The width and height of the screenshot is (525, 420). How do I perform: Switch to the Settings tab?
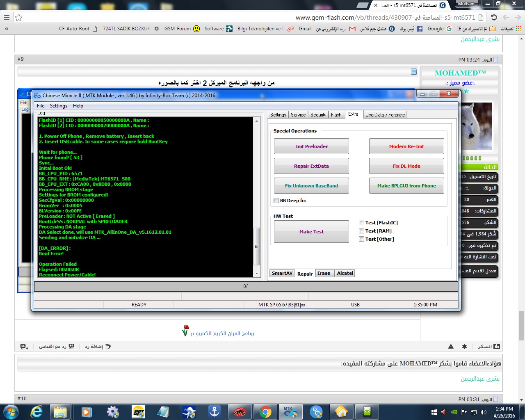[x=278, y=115]
